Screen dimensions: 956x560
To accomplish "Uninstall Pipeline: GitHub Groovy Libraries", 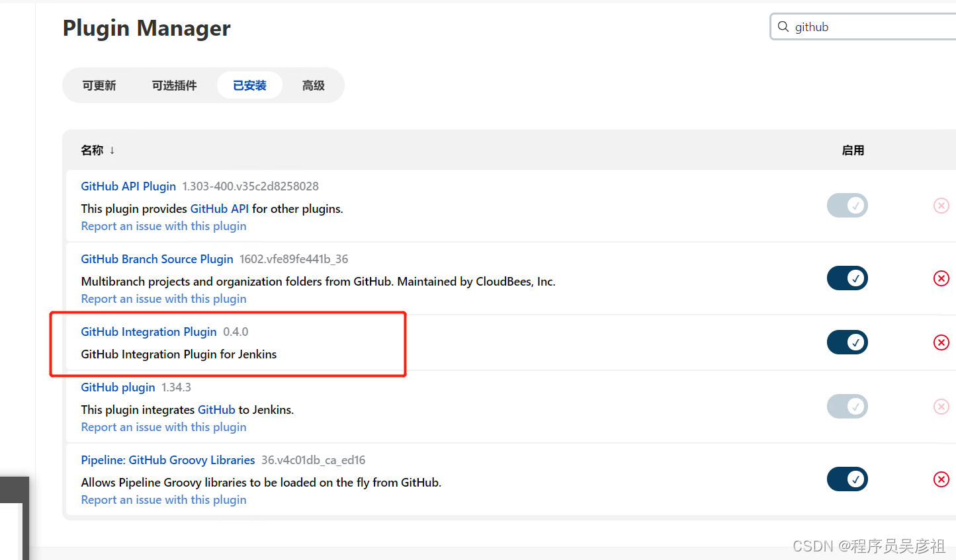I will (941, 479).
